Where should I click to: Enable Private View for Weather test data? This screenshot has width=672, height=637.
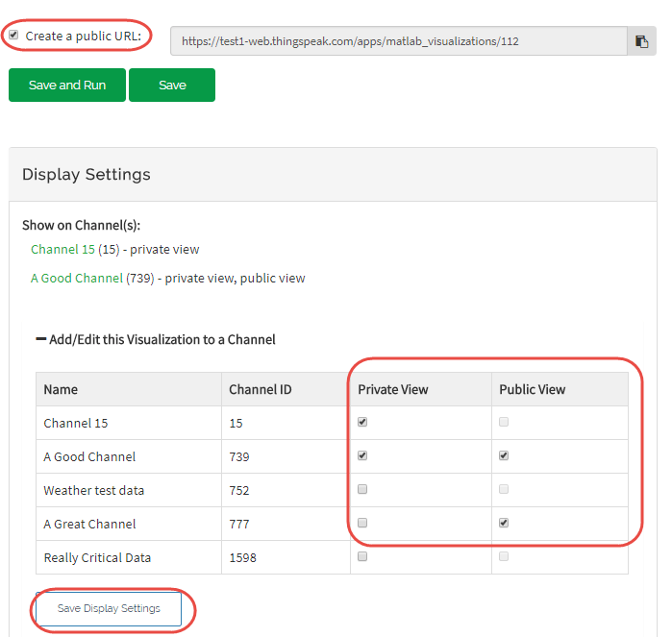(x=362, y=489)
